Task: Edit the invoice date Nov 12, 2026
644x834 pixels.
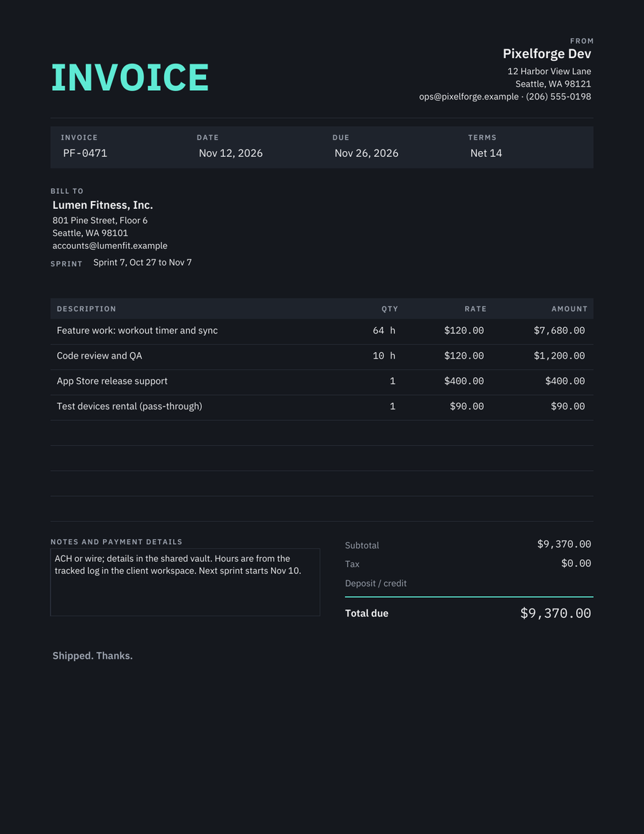Action: [231, 153]
